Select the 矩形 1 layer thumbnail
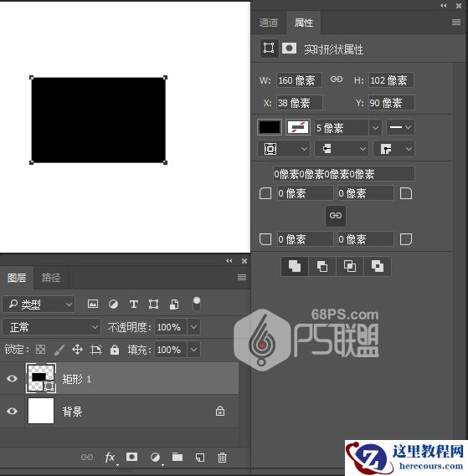 [41, 378]
